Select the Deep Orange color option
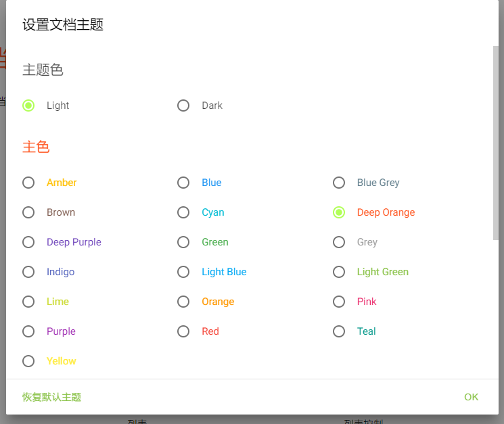Viewport: 504px width, 424px height. (339, 212)
